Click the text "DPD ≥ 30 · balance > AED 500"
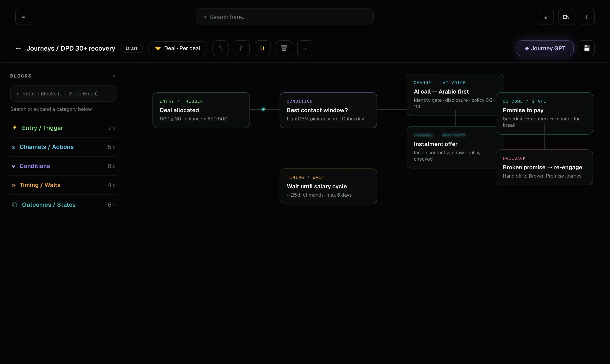Image resolution: width=610 pixels, height=364 pixels. [193, 119]
